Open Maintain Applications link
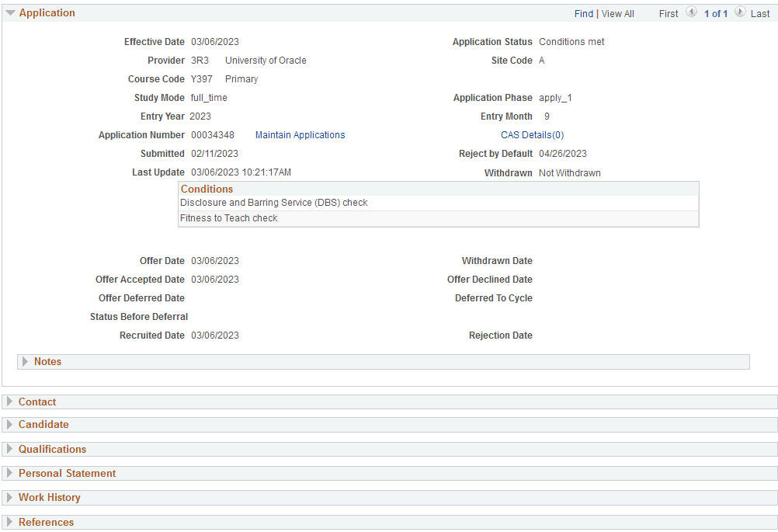The image size is (778, 532). click(300, 135)
